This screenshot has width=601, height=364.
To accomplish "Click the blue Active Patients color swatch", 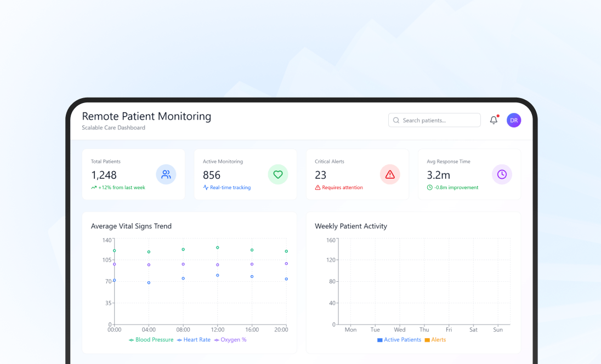I will [x=379, y=340].
